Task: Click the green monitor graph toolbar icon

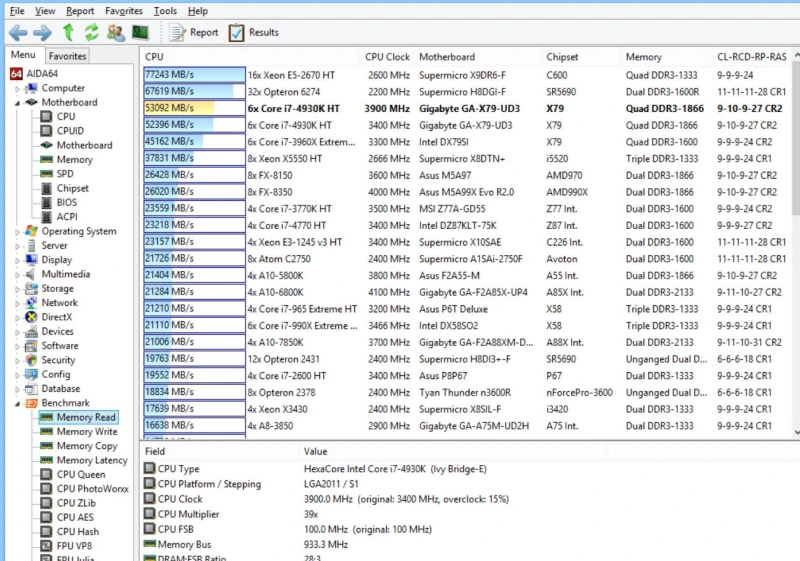Action: [x=140, y=33]
